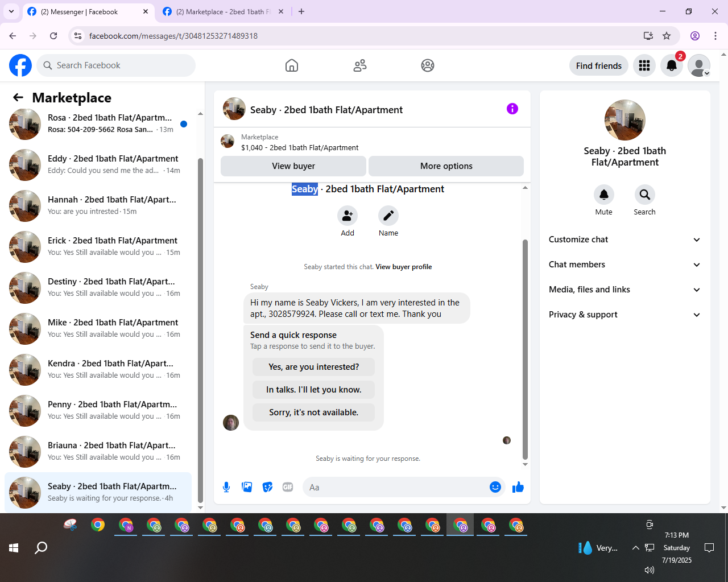Choose a sticker
The height and width of the screenshot is (582, 728).
[267, 487]
